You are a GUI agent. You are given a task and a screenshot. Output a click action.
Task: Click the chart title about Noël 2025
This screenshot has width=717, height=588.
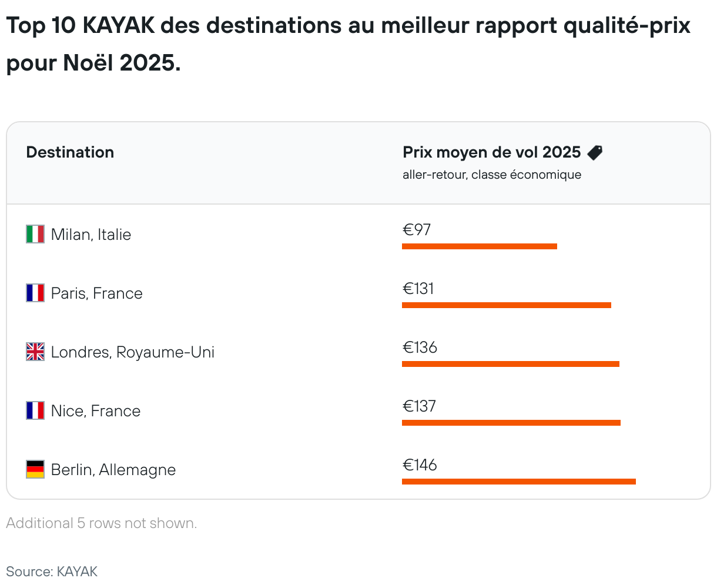click(x=348, y=44)
